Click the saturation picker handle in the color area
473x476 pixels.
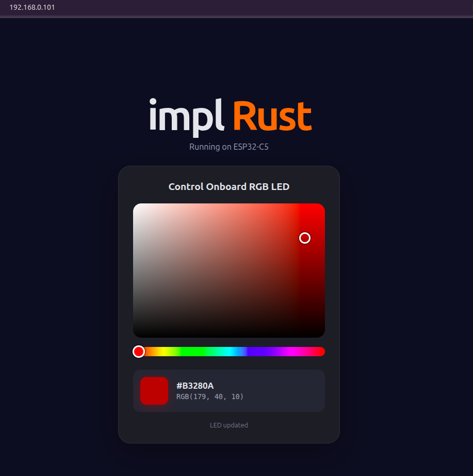tap(305, 238)
